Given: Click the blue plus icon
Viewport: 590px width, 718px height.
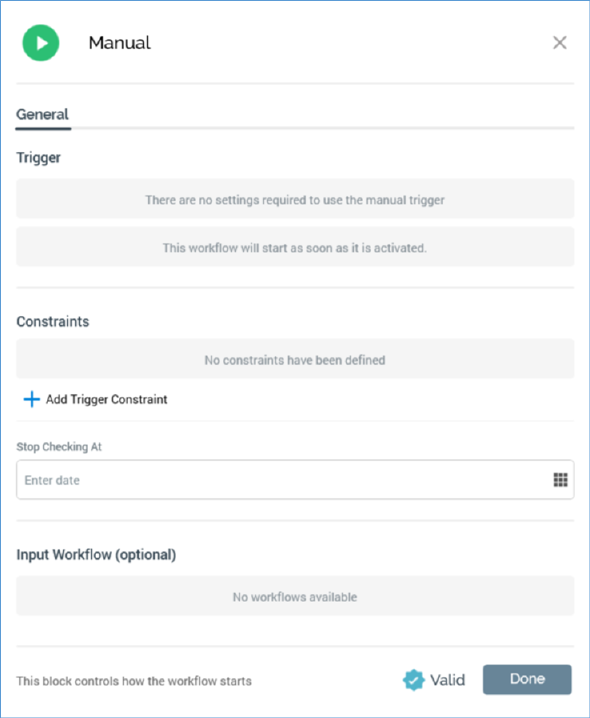Looking at the screenshot, I should (32, 399).
